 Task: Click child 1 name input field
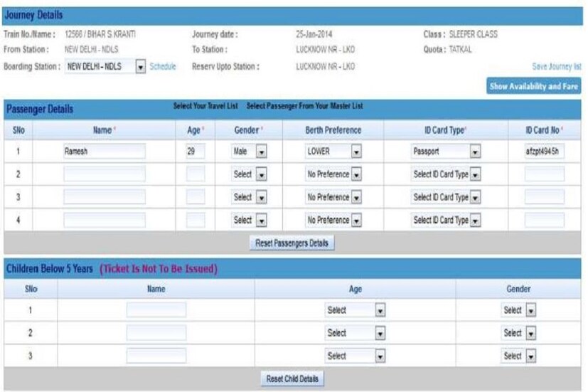(x=156, y=310)
